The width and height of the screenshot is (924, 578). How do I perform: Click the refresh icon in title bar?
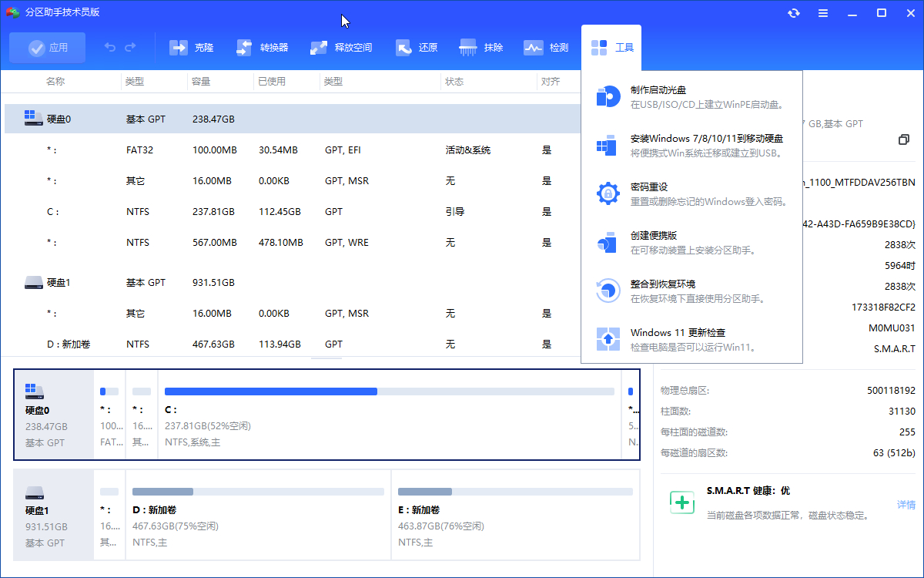coord(794,13)
